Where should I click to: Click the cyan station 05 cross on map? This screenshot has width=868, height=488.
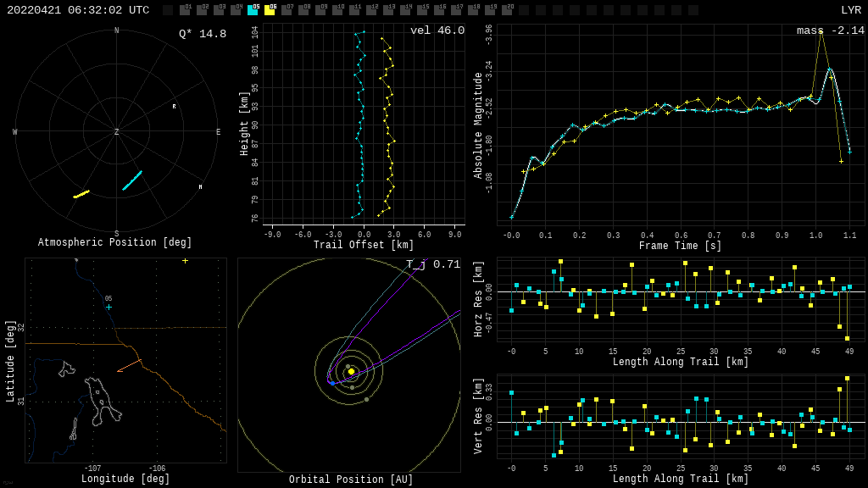[x=108, y=307]
